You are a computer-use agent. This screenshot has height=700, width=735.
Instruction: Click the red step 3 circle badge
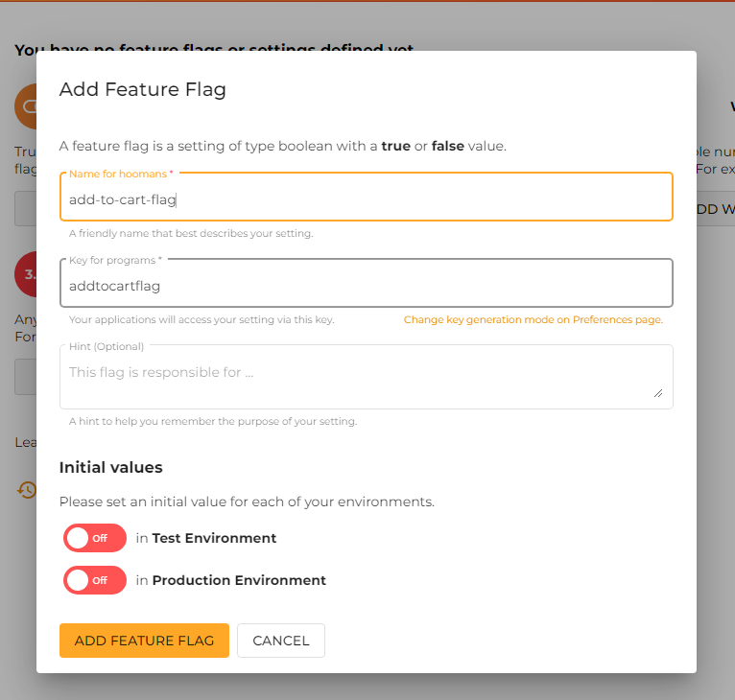tap(26, 274)
